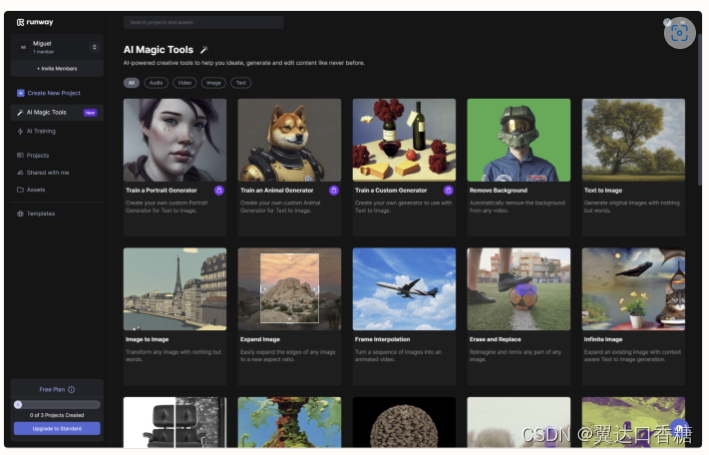Click the AI Magic Tools wand icon in sidebar
This screenshot has height=455, width=709.
[20, 113]
